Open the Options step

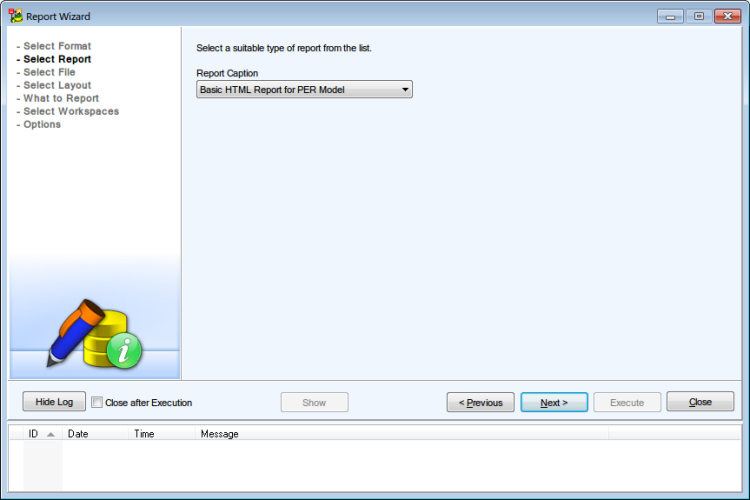[42, 124]
